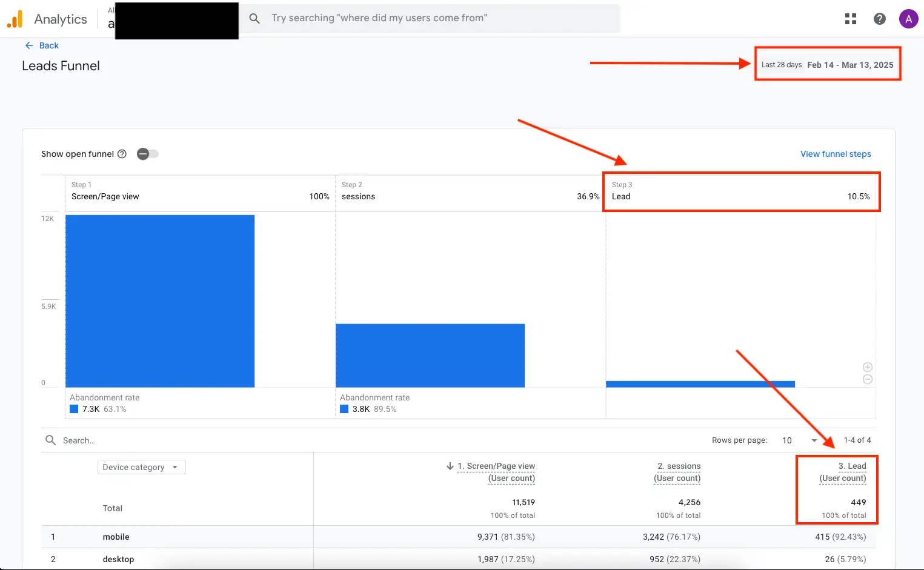Open the purple account avatar

click(908, 19)
